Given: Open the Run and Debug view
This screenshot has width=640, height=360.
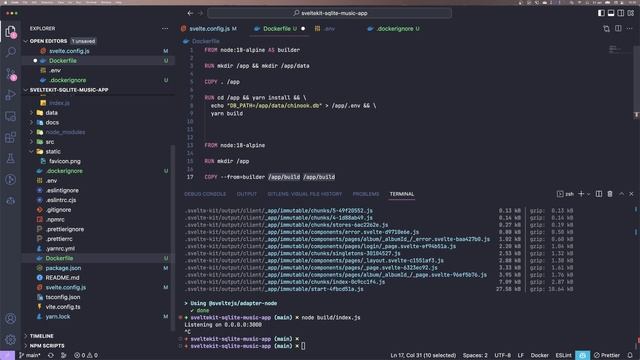Looking at the screenshot, I should (x=11, y=95).
